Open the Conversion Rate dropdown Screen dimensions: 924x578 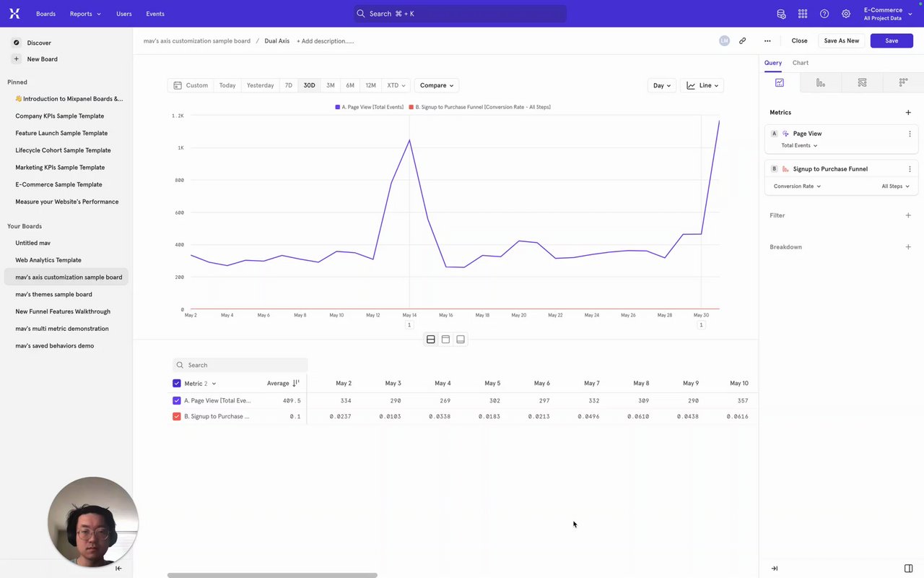pos(797,186)
